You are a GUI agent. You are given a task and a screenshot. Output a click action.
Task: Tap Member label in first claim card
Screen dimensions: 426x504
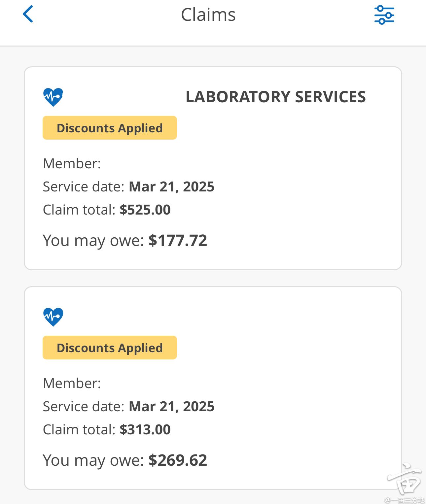[x=72, y=163]
